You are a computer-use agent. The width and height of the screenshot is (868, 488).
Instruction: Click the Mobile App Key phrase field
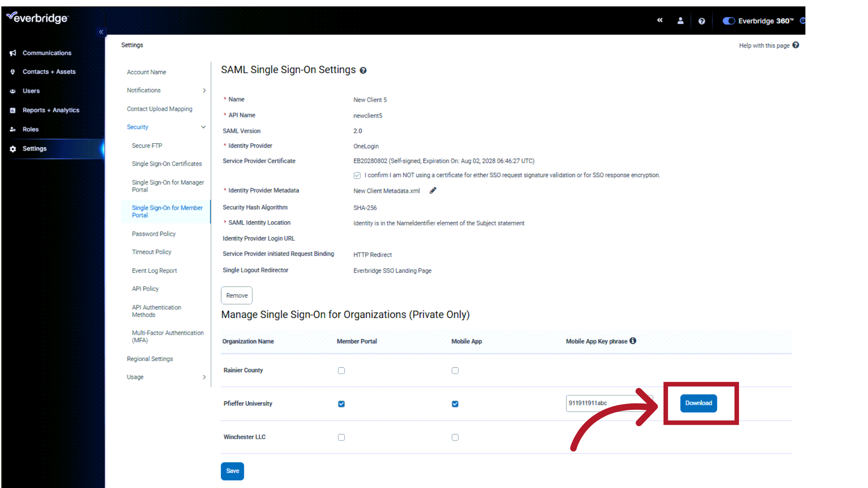(x=609, y=403)
